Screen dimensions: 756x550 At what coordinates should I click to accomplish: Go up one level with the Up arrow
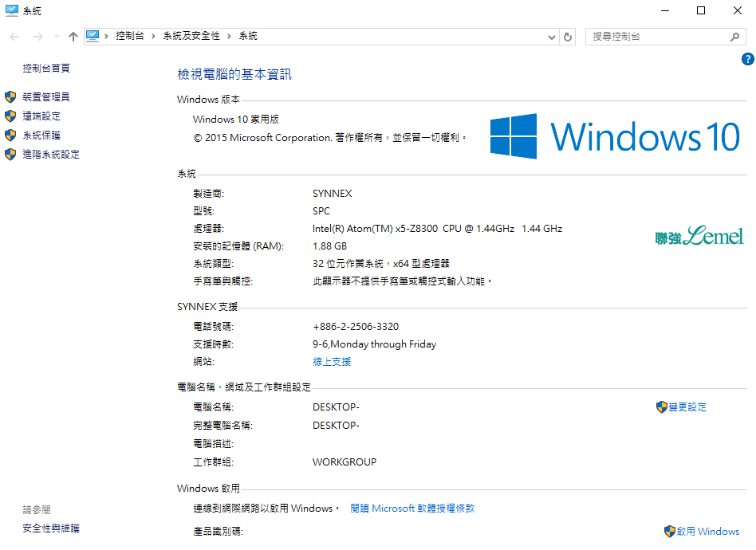tap(73, 37)
